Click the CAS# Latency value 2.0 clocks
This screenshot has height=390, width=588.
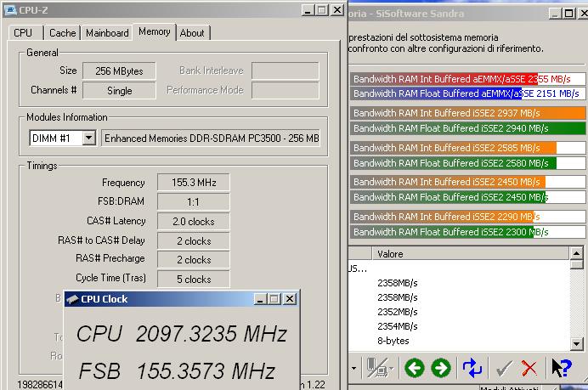pos(194,221)
